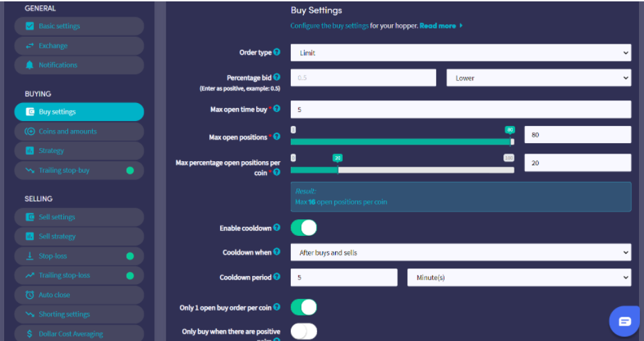The image size is (644, 341).
Task: Enable Only buy when there are positive pairs
Action: [303, 331]
